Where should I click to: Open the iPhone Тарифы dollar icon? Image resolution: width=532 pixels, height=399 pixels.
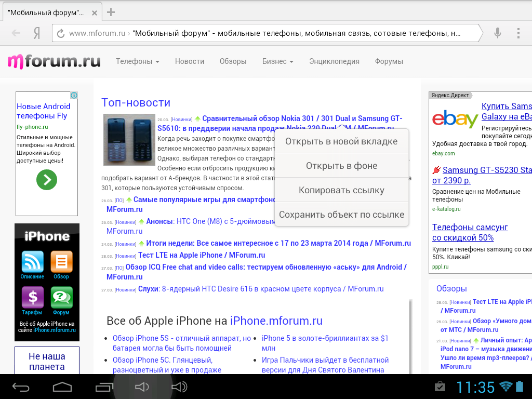pos(32,298)
